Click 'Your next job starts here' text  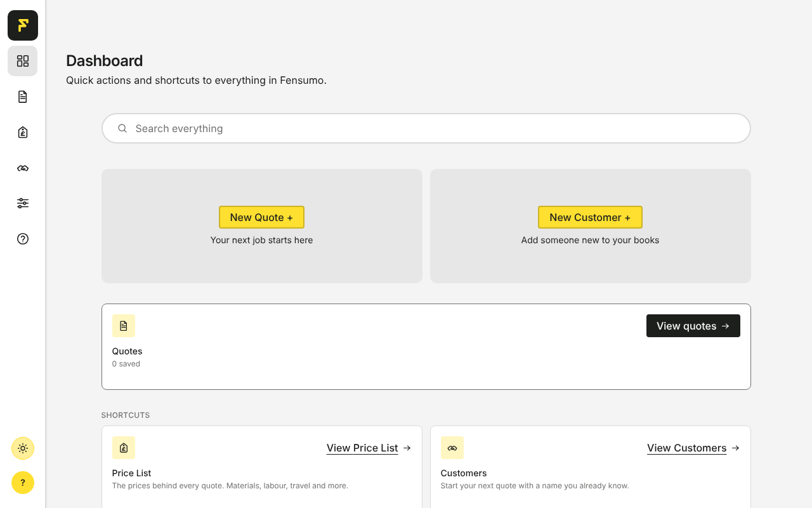click(261, 240)
